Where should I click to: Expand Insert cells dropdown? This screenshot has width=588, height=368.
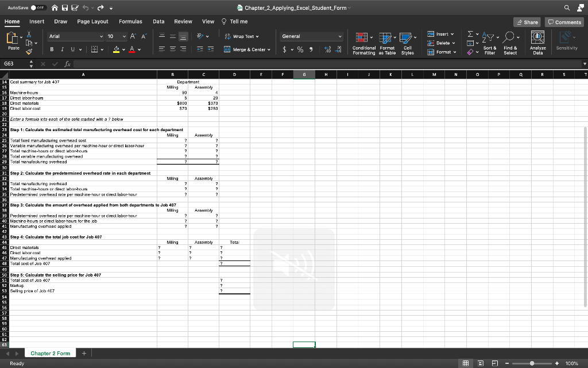click(x=452, y=34)
